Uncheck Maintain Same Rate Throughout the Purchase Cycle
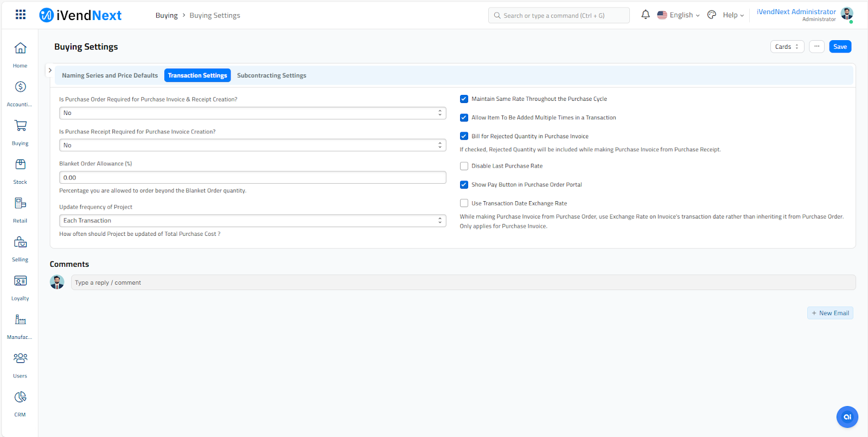The height and width of the screenshot is (437, 868). [464, 99]
